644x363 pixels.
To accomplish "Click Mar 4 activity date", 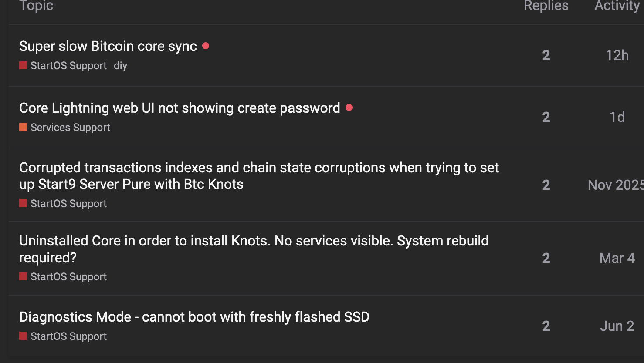I will click(617, 258).
